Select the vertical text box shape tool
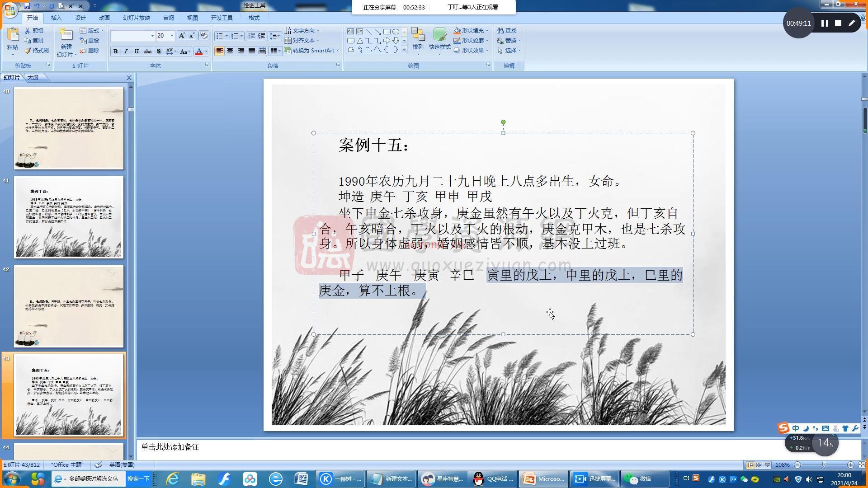 click(359, 31)
